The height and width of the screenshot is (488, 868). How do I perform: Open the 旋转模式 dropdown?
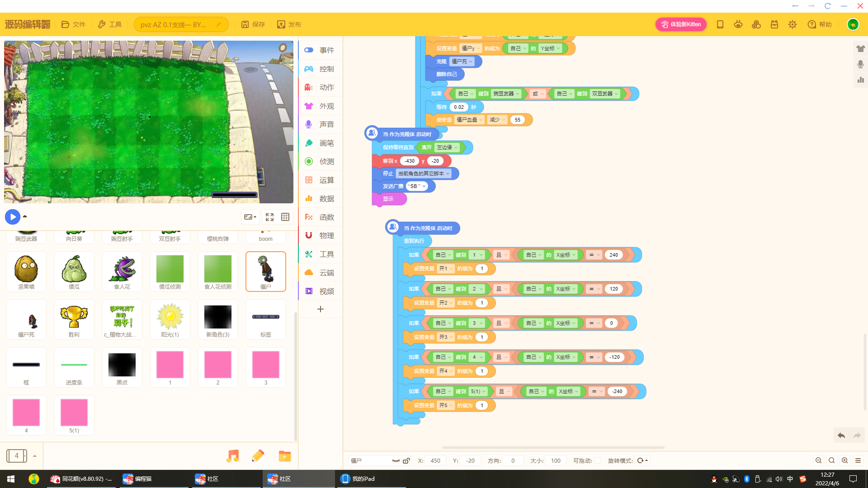coord(642,461)
